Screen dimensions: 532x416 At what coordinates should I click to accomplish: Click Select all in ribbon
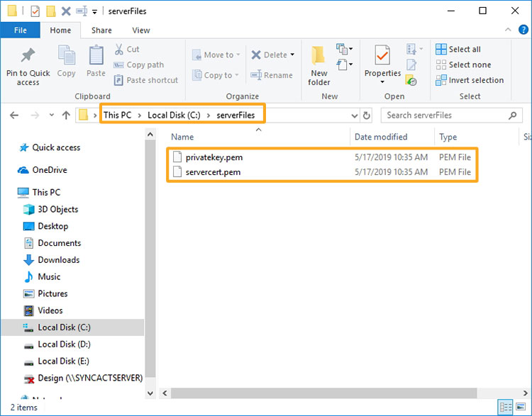458,49
